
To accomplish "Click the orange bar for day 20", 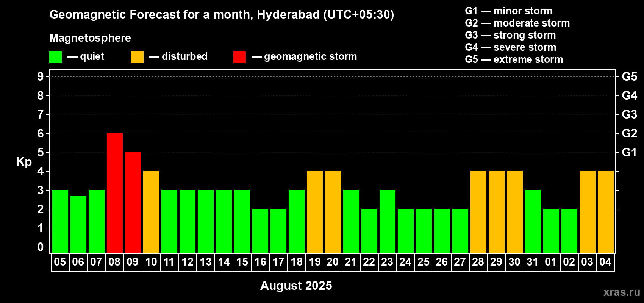I will pyautogui.click(x=333, y=212).
